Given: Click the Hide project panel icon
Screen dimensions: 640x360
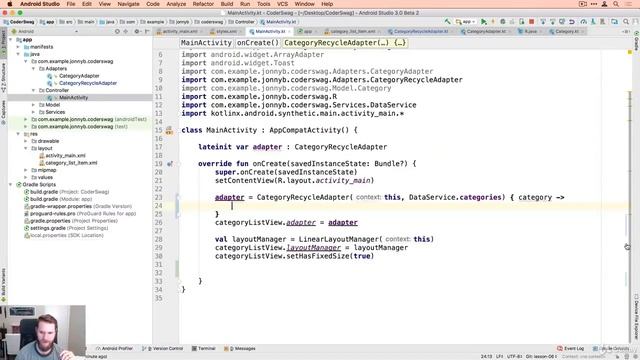Looking at the screenshot, I should click(x=147, y=31).
